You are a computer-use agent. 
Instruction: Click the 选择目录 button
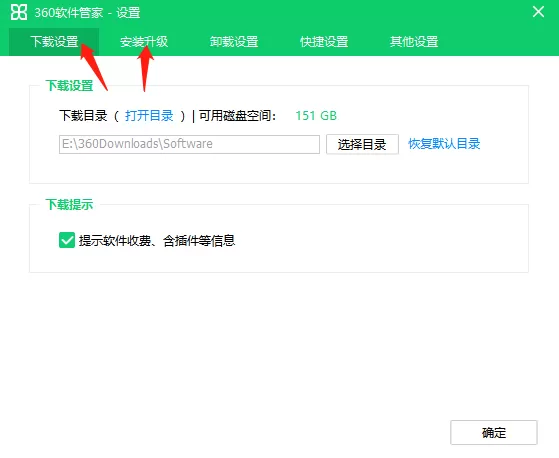362,144
